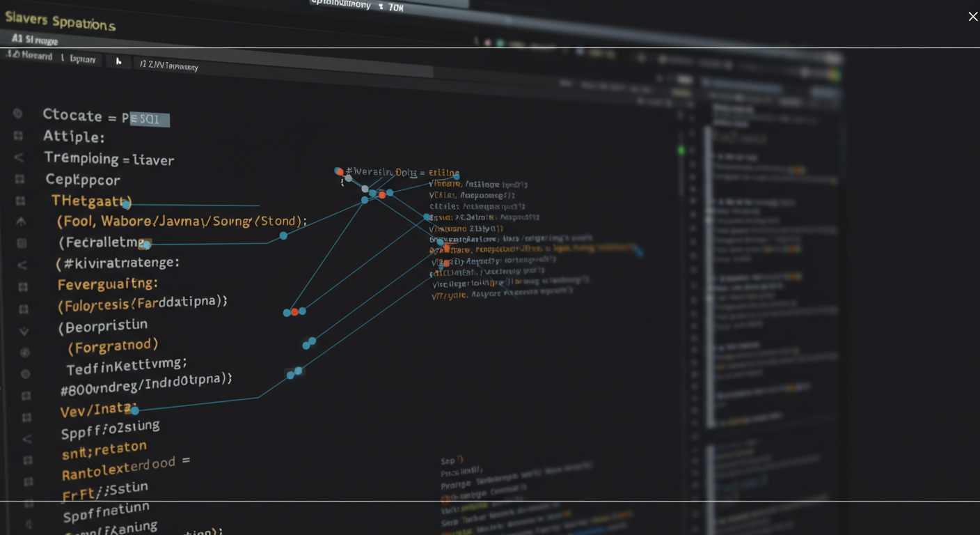
Task: Click the square gutter icon beside 'Cepkppcor'
Action: click(x=19, y=179)
